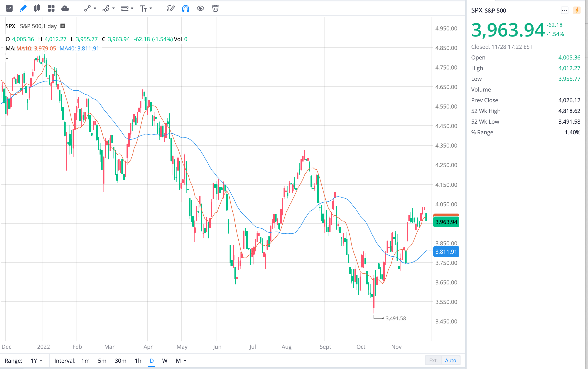This screenshot has height=369, width=588.
Task: Toggle the Auto scale button
Action: pos(451,360)
